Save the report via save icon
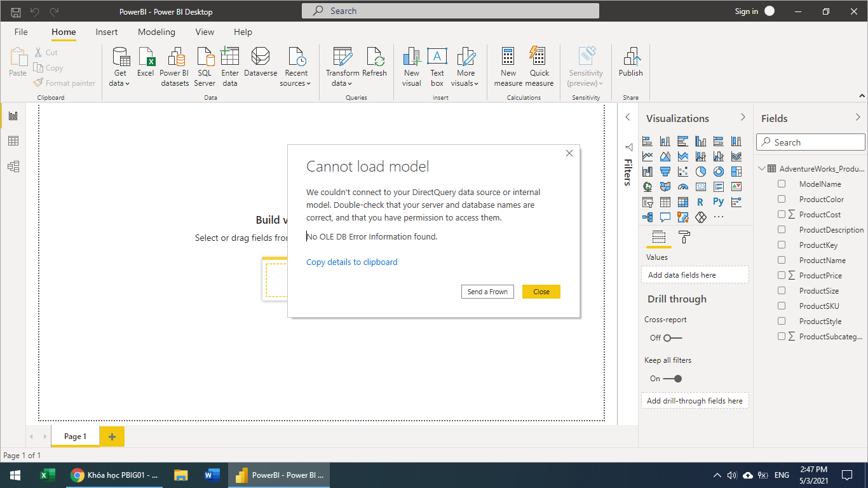This screenshot has height=488, width=868. pyautogui.click(x=16, y=11)
